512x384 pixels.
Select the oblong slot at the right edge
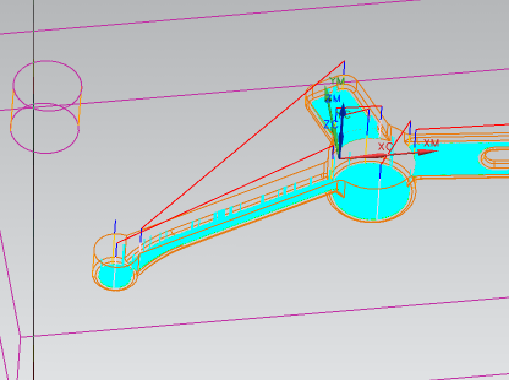[x=495, y=157]
